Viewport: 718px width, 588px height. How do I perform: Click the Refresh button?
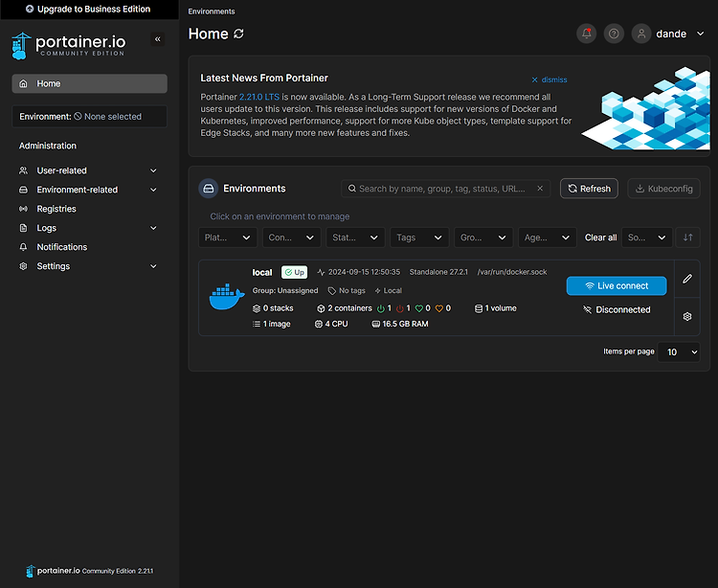pyautogui.click(x=589, y=189)
